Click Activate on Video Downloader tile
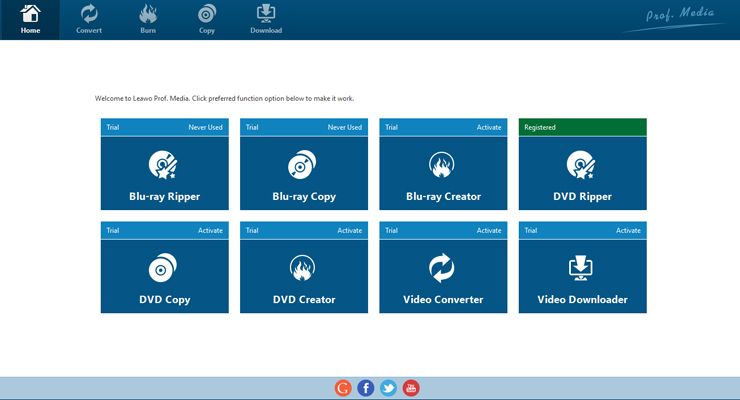 tap(628, 231)
